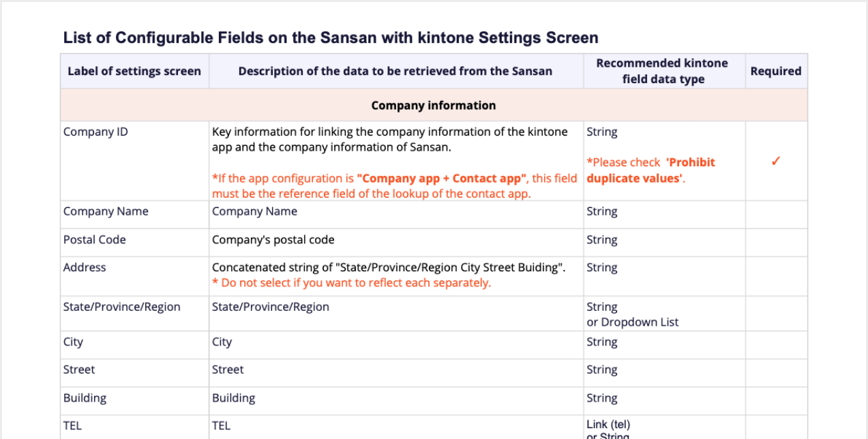Click the "Key information for linking" description text
The image size is (868, 439).
(x=389, y=139)
